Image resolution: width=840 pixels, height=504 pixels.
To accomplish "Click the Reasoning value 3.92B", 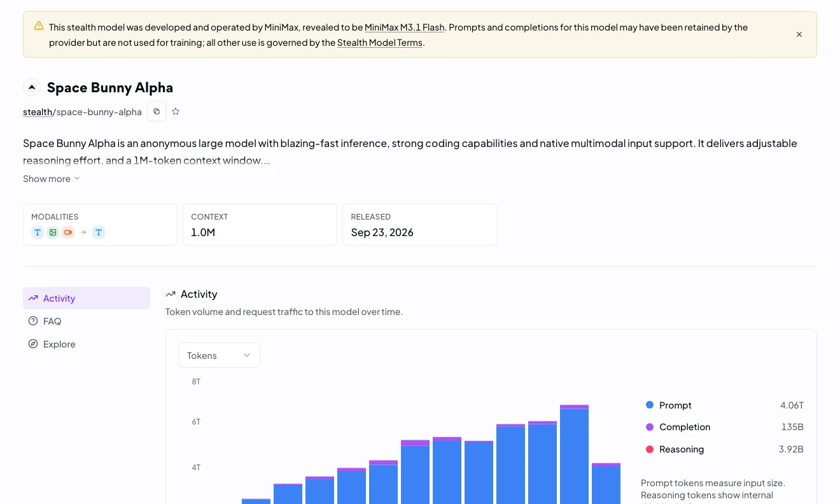I will [791, 449].
